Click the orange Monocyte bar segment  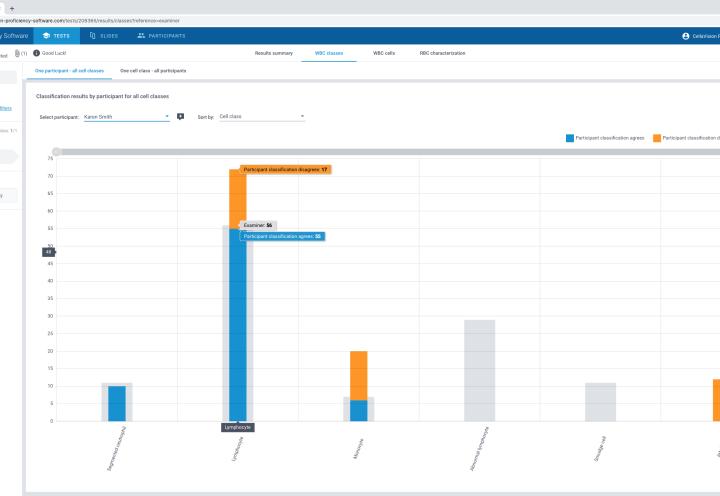point(359,376)
